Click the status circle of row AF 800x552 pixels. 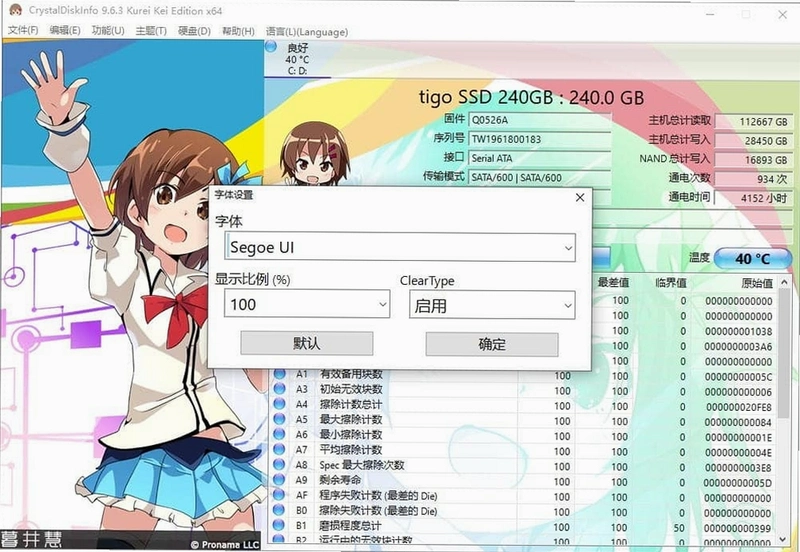point(279,495)
